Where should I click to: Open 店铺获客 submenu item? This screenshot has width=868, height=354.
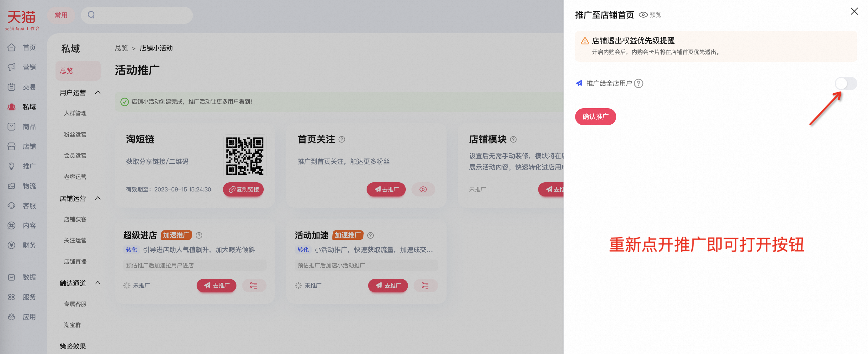coord(75,219)
